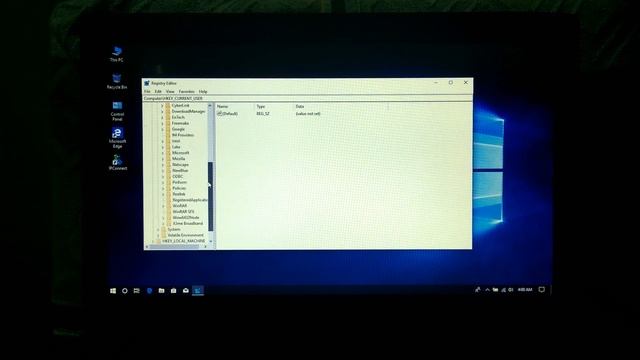Open the View menu
Screen dimensions: 640x360
pos(170,91)
